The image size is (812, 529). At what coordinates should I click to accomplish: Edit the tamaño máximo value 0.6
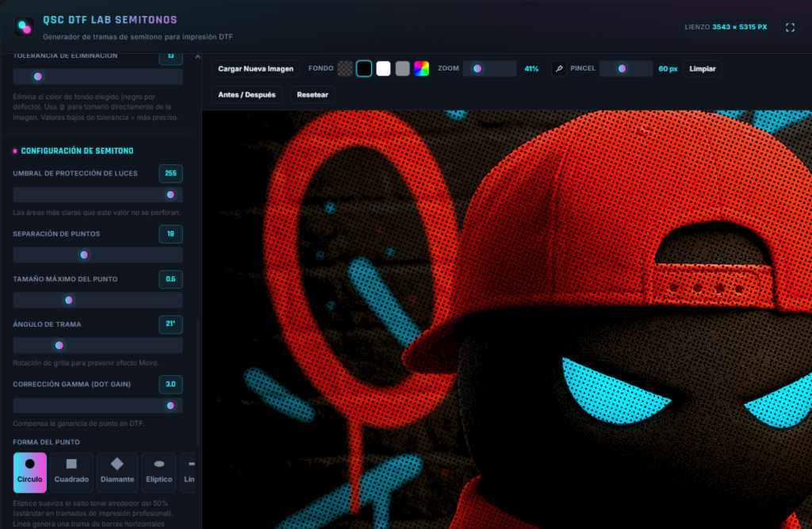pos(171,279)
